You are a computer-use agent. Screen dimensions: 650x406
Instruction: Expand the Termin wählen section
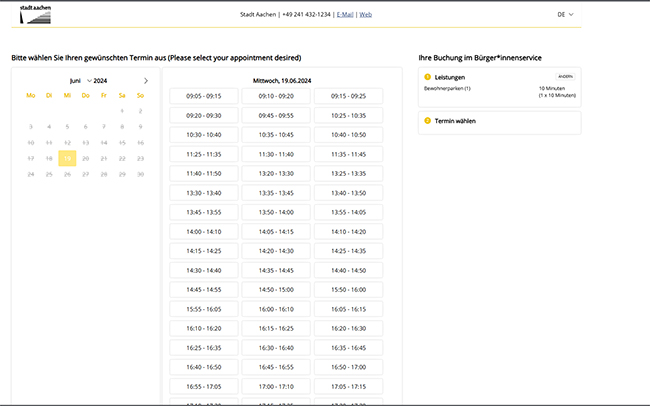500,121
